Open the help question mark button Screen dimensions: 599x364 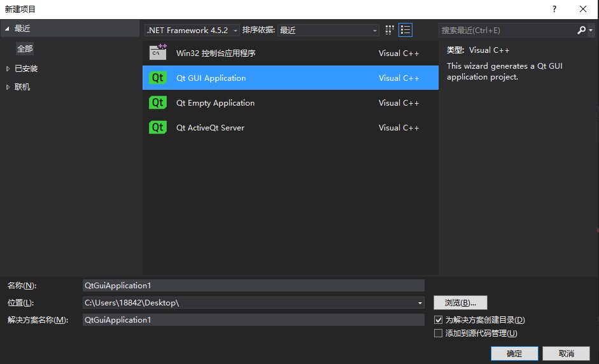tap(554, 9)
